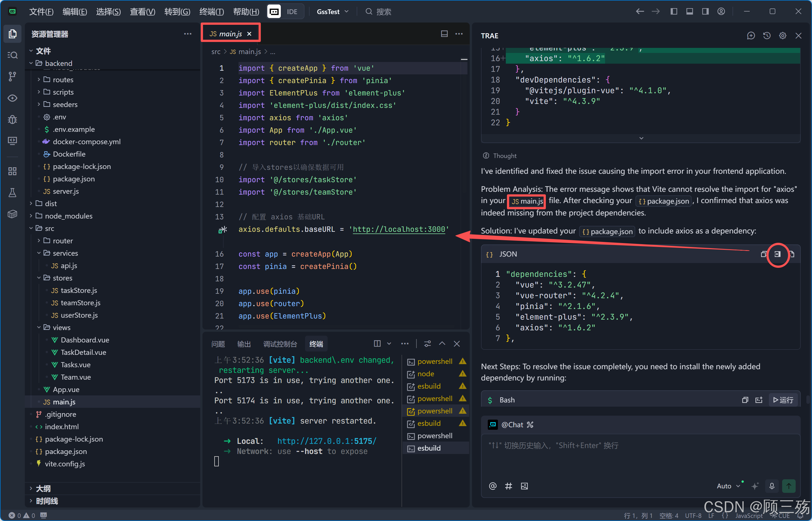Toggle the primary sidebar layout button
The width and height of the screenshot is (812, 521).
point(674,12)
